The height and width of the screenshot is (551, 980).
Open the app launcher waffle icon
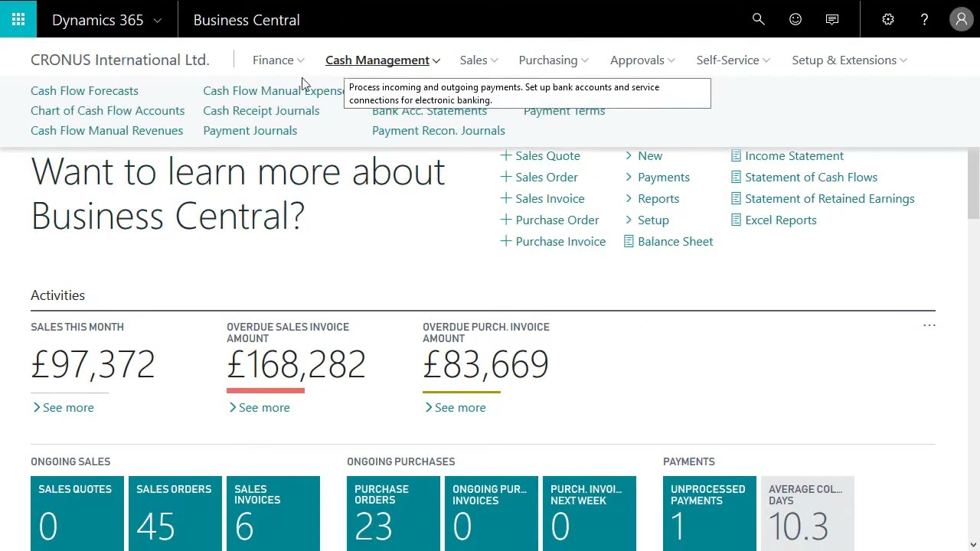pyautogui.click(x=18, y=19)
